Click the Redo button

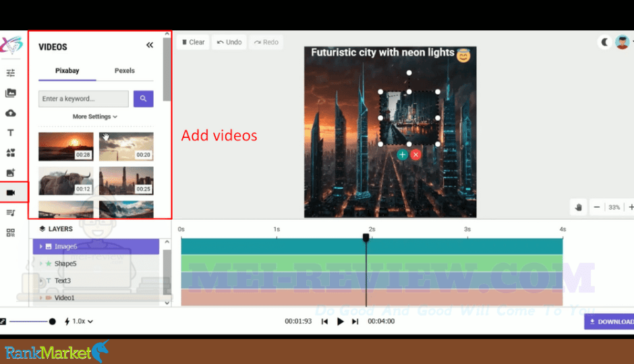(266, 42)
